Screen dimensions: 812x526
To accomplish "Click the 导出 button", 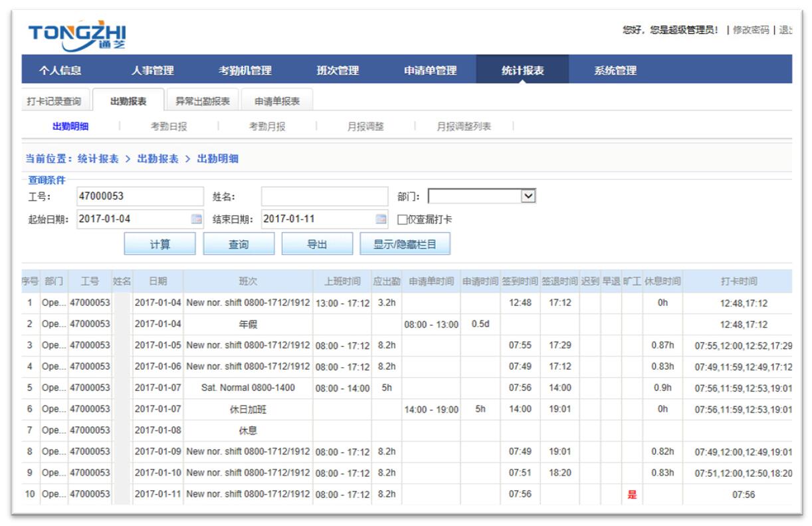I will tap(317, 244).
